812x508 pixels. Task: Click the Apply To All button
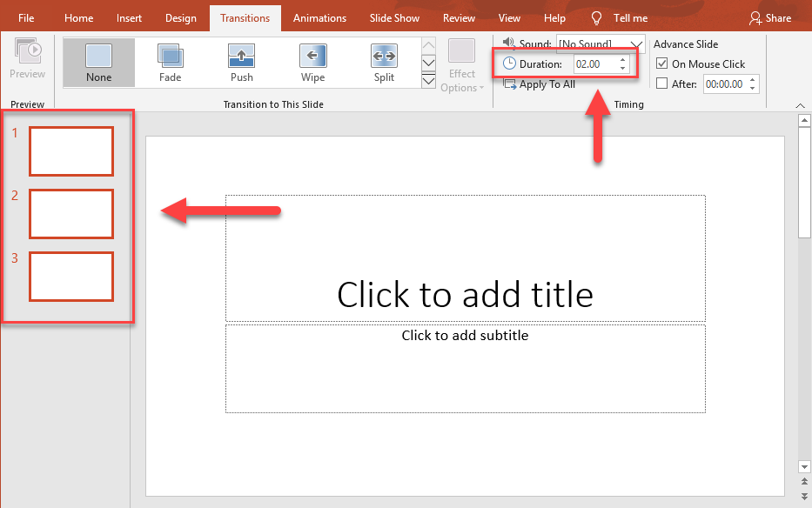tap(539, 84)
